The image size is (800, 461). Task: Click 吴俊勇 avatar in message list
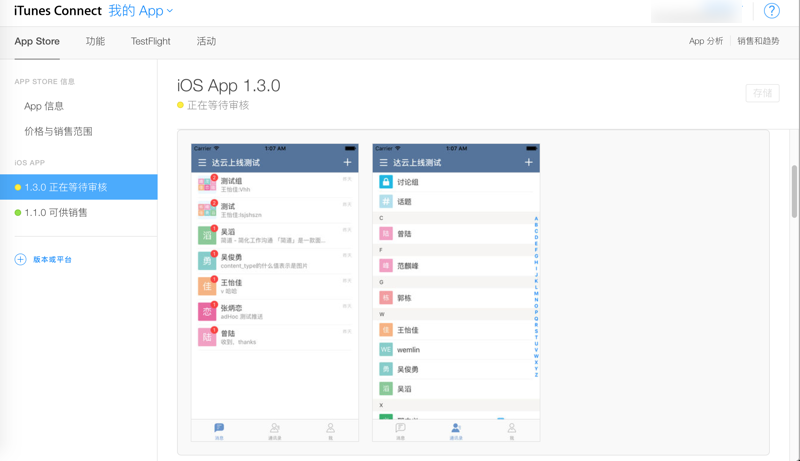click(x=207, y=261)
